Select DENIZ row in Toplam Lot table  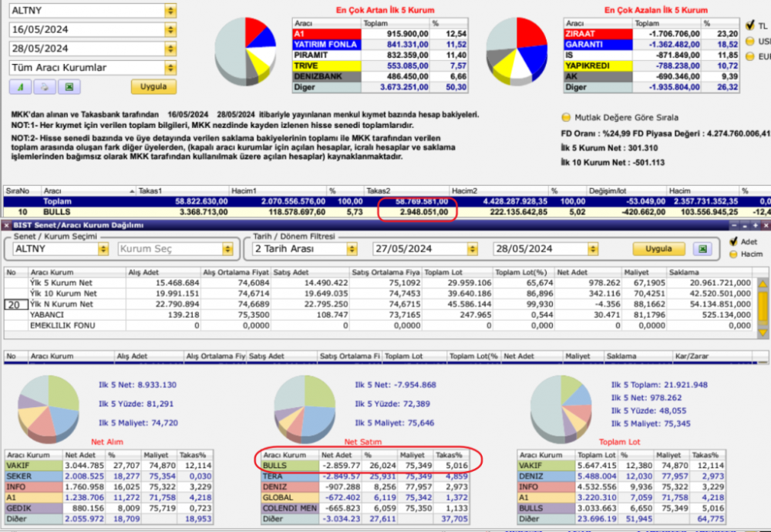[x=621, y=476]
